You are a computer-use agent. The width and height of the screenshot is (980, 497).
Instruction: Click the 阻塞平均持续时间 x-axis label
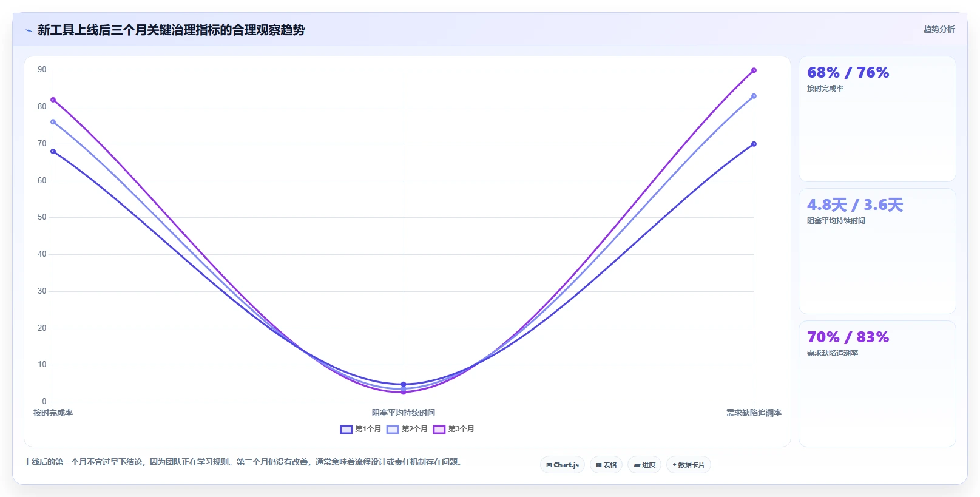[x=404, y=413]
